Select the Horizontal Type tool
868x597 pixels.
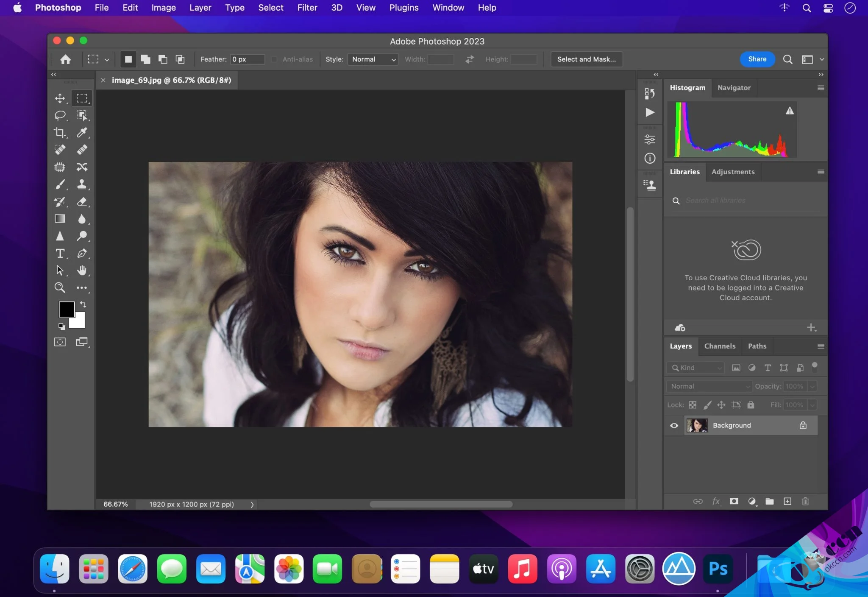(x=60, y=254)
